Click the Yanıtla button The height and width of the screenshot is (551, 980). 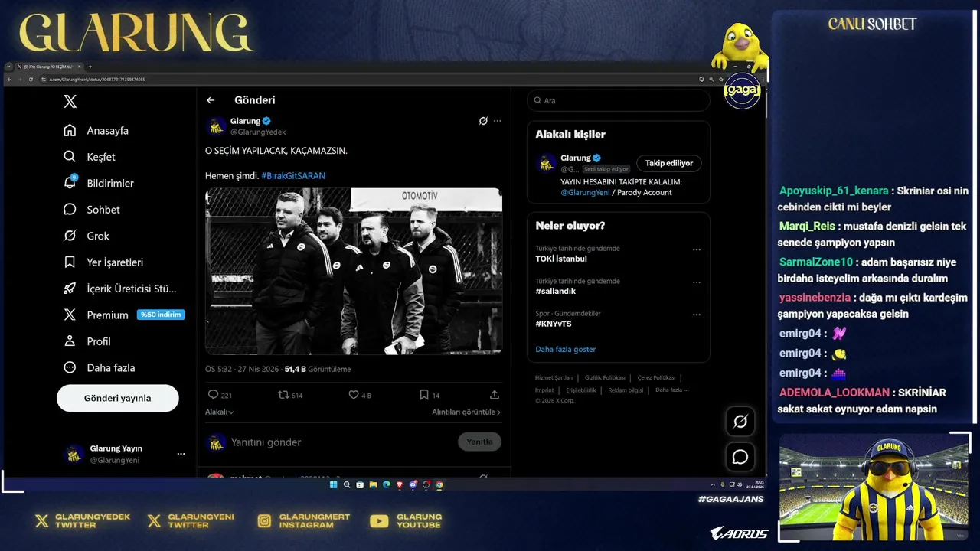(x=480, y=442)
